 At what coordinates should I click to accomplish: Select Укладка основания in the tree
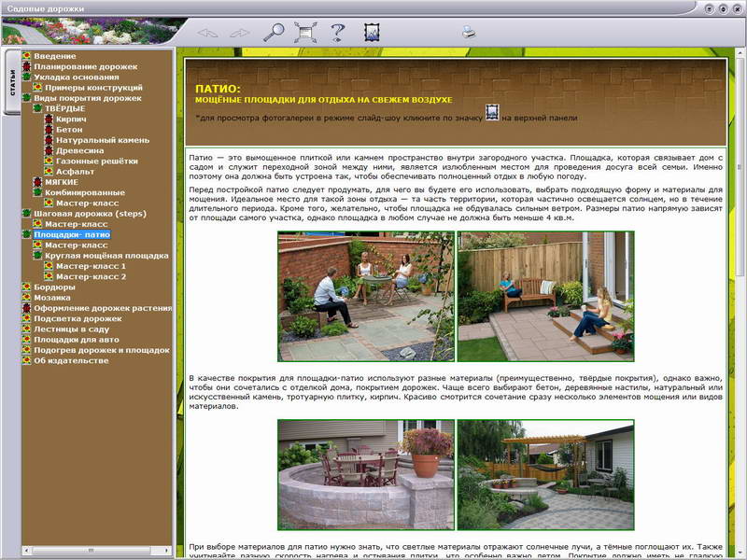[77, 77]
